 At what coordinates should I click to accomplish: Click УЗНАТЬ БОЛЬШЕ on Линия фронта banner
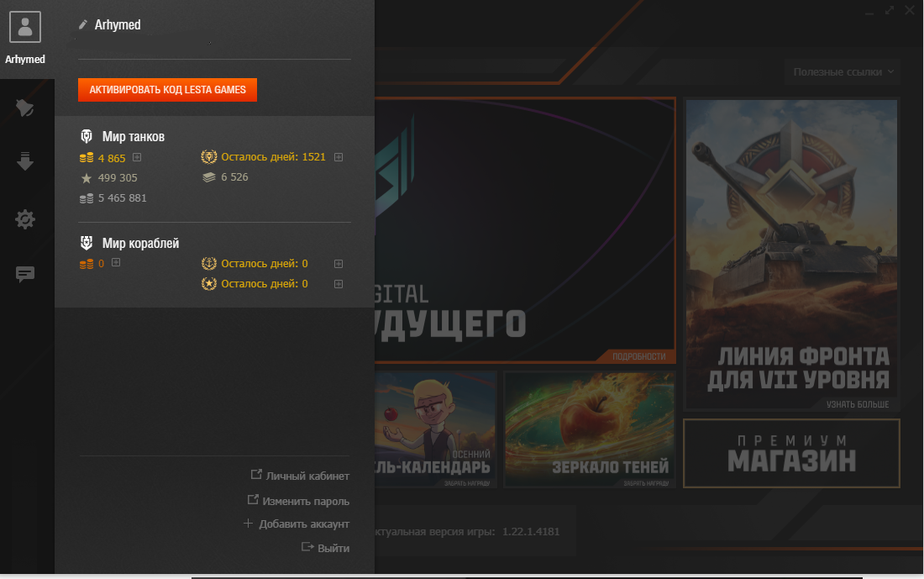click(858, 404)
